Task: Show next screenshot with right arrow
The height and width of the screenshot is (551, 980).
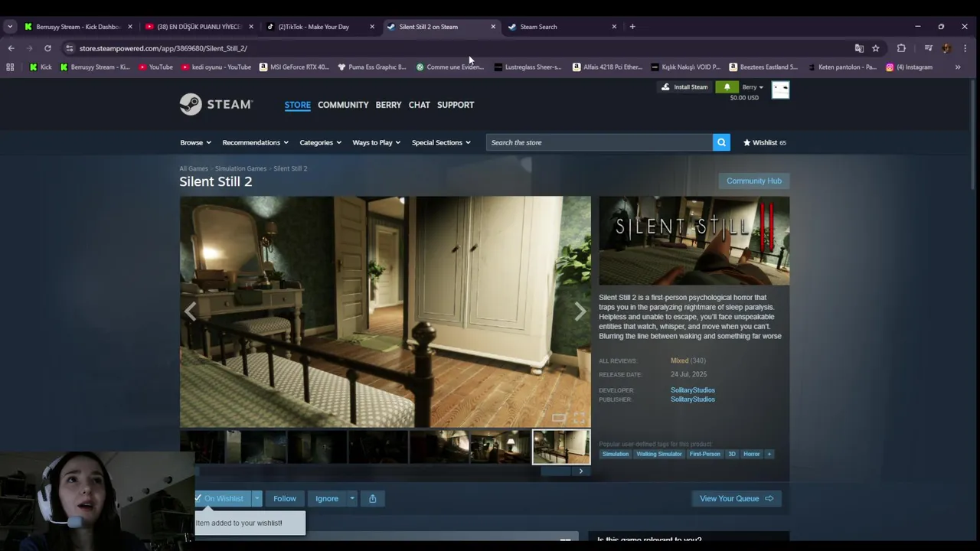Action: pos(580,311)
